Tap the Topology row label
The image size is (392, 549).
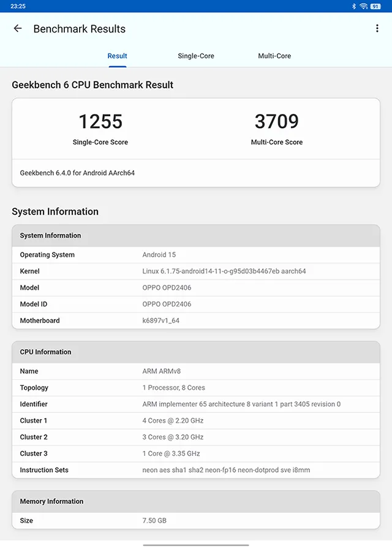[x=34, y=388]
